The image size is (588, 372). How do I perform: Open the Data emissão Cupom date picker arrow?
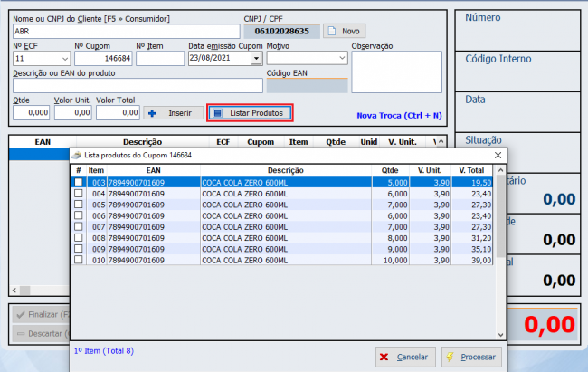click(x=257, y=59)
